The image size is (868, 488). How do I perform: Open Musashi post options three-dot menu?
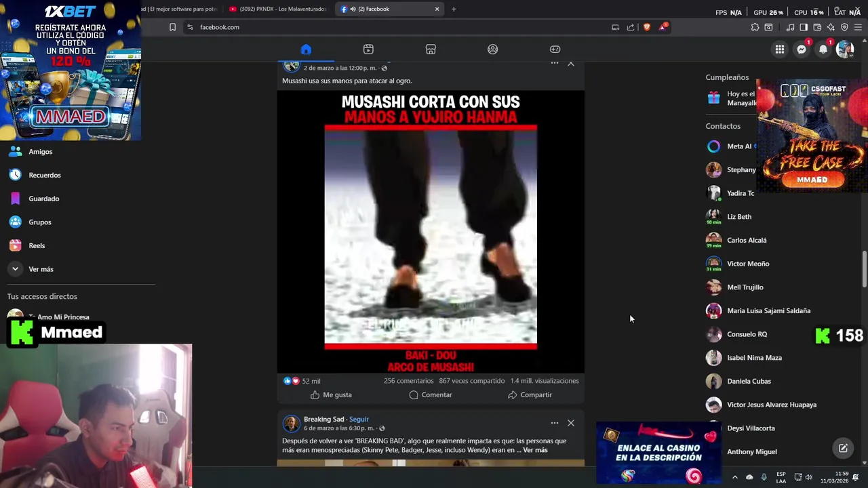[x=554, y=63]
